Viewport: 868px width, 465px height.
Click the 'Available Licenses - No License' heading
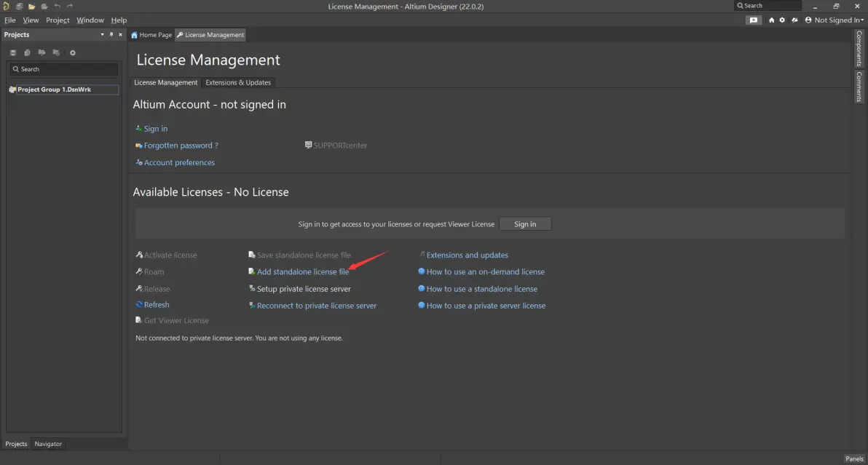211,192
